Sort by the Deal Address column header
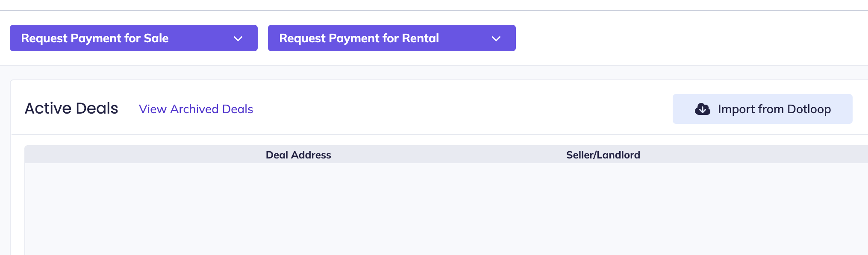This screenshot has width=868, height=255. pyautogui.click(x=298, y=155)
